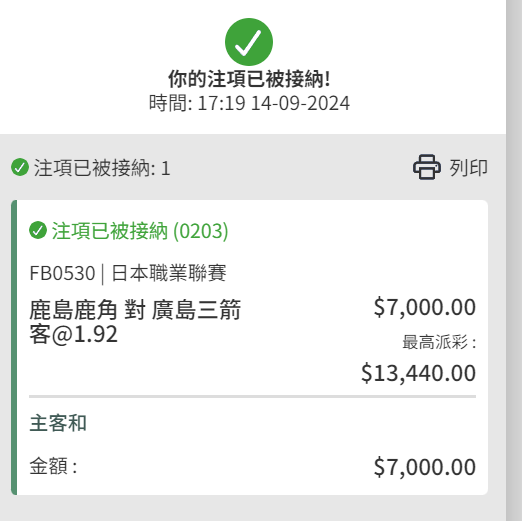Viewport: 522px width, 521px height.
Task: Click the small green check beside 注項已被接納: 1
Action: tap(20, 167)
